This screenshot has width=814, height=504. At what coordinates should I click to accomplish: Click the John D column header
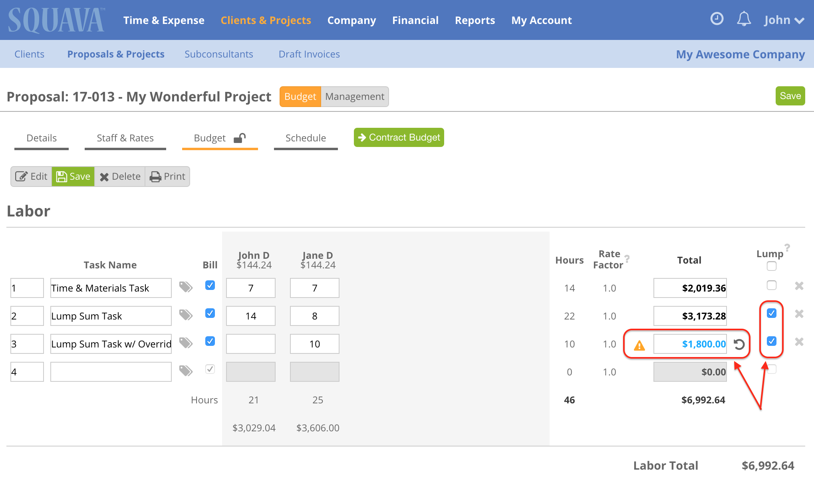(x=254, y=260)
